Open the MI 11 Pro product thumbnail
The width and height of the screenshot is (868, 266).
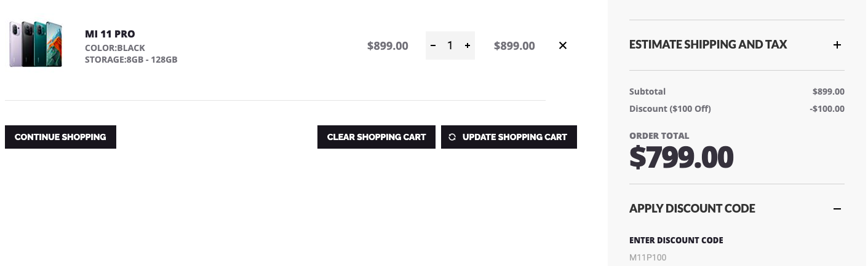tap(36, 44)
